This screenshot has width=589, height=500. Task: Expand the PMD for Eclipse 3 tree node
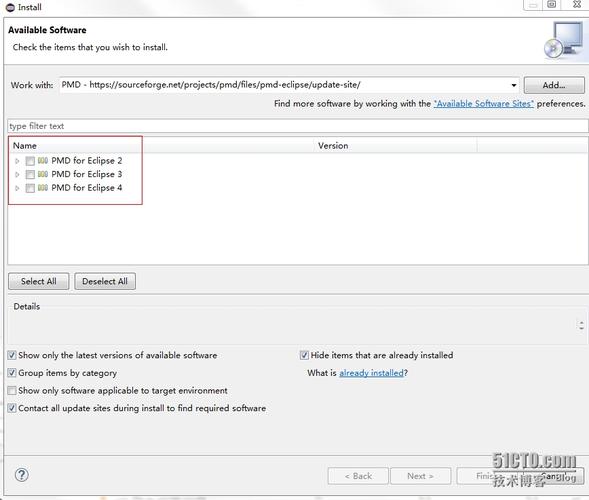(x=17, y=175)
